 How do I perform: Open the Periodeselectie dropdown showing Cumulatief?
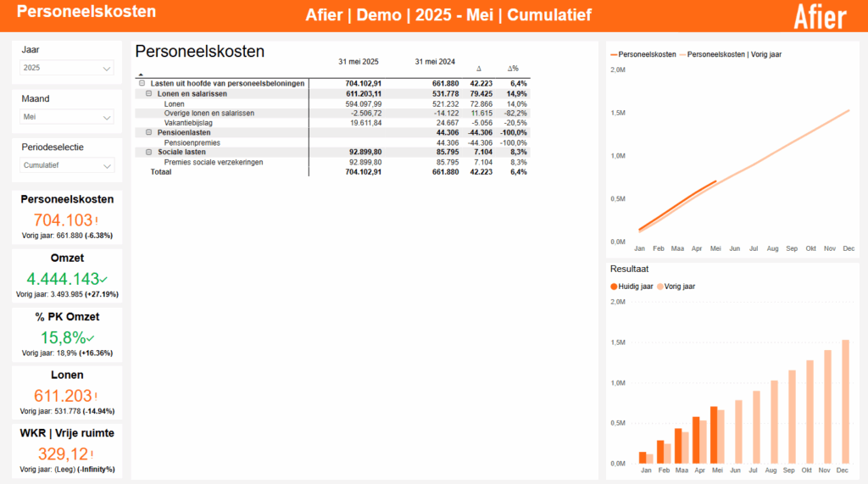point(67,165)
